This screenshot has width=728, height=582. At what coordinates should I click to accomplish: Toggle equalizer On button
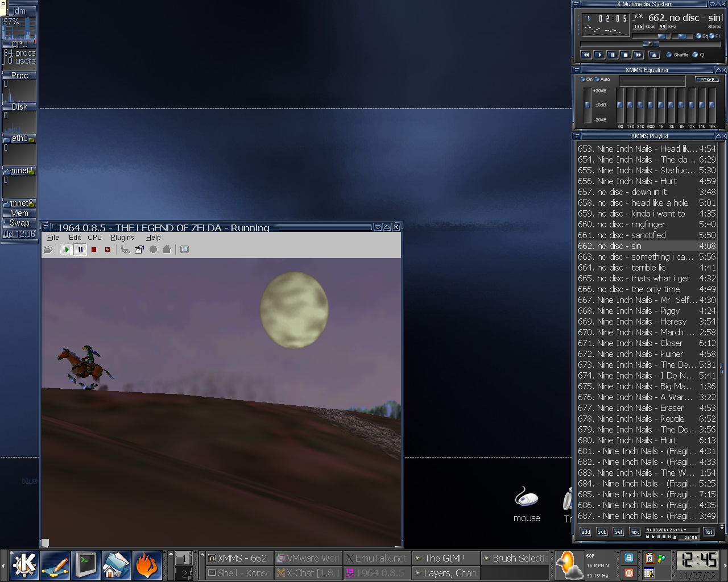[586, 80]
